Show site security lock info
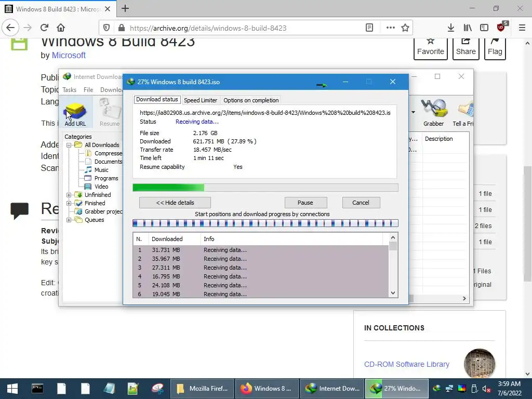The height and width of the screenshot is (399, 532). click(121, 28)
